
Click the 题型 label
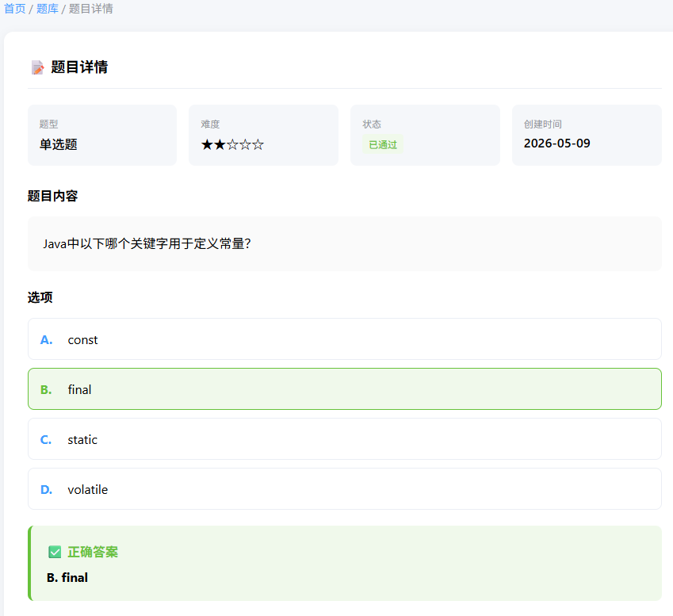(x=48, y=124)
